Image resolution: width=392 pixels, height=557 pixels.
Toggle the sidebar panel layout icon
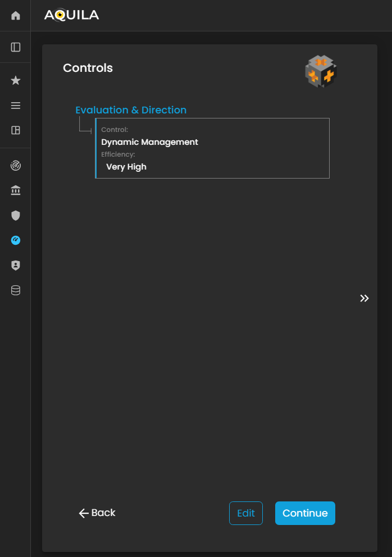click(16, 47)
